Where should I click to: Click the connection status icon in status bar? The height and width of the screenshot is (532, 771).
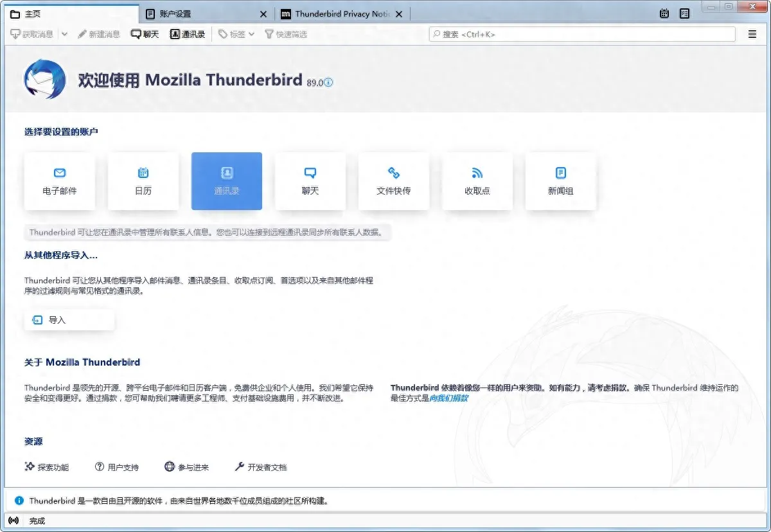point(13,520)
